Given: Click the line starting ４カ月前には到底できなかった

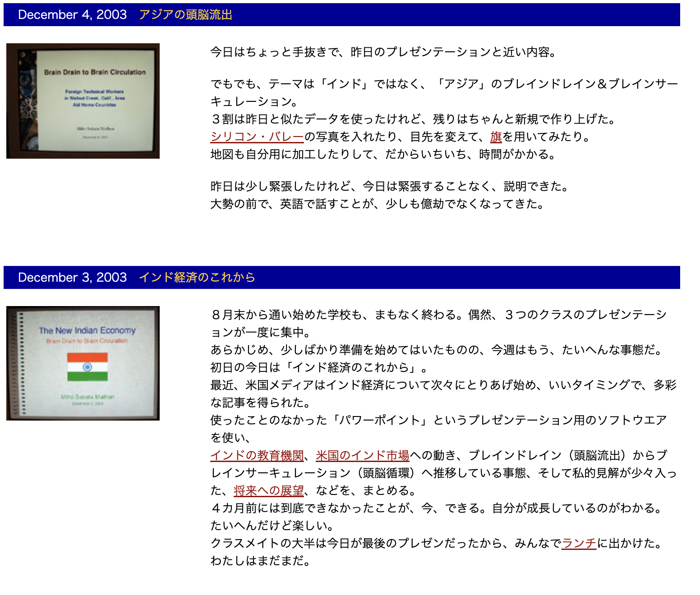Looking at the screenshot, I should click(x=437, y=508).
